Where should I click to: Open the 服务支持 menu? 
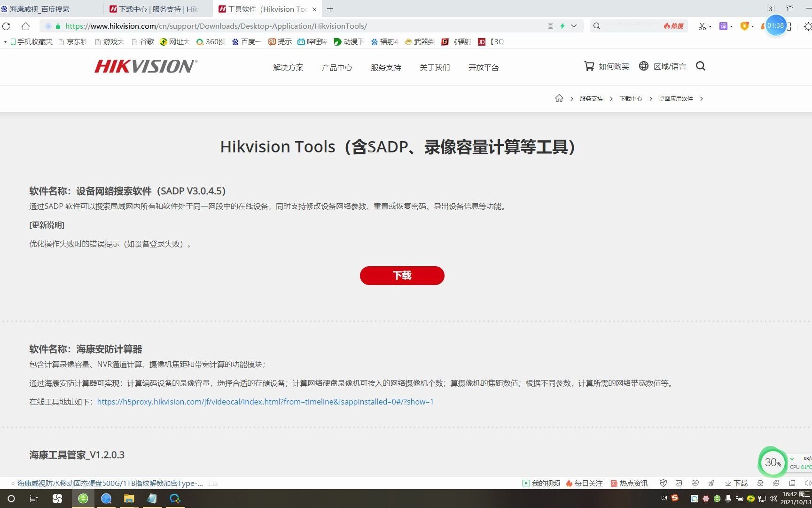[x=386, y=67]
